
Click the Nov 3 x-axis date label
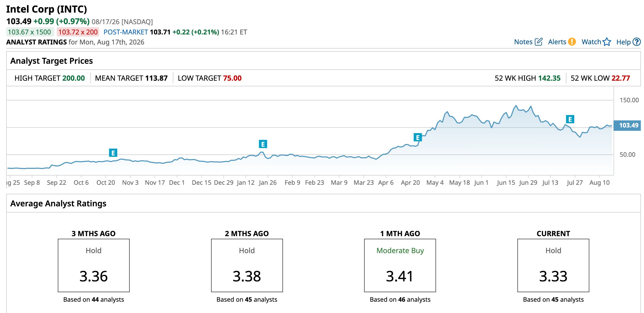pos(130,183)
